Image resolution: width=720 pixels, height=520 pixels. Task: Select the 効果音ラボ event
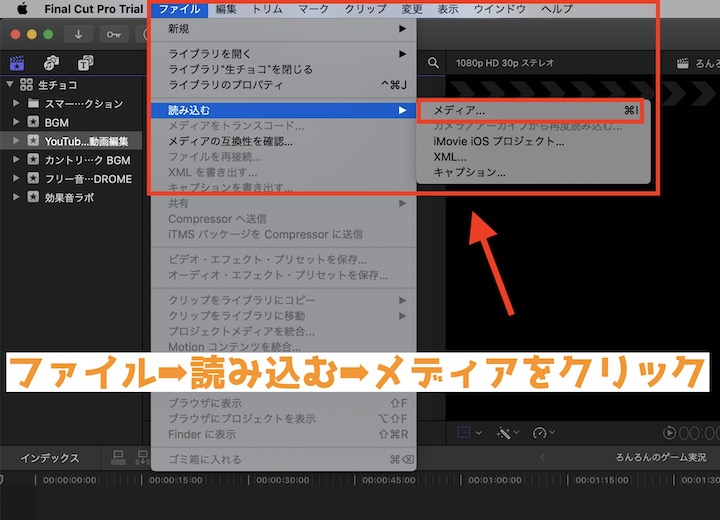point(71,198)
